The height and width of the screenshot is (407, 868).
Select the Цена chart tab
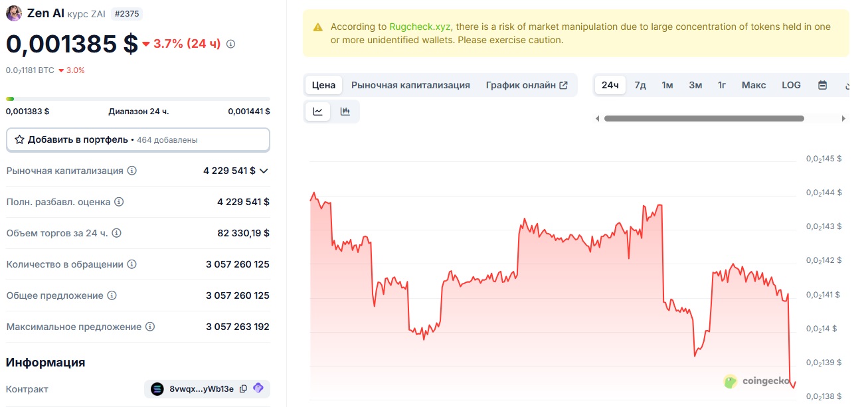click(324, 85)
